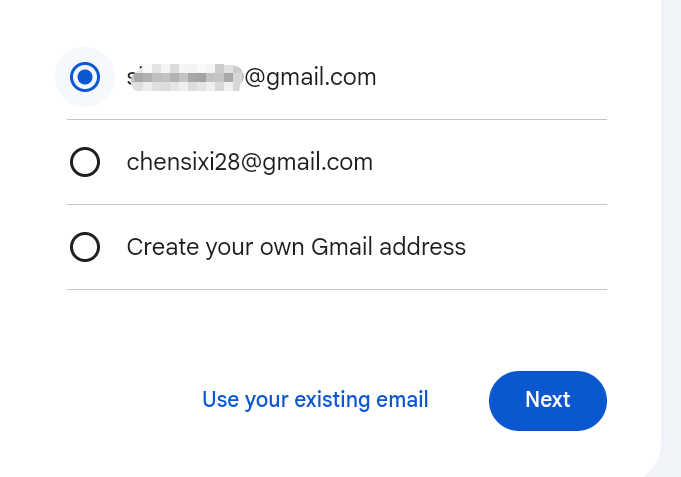The height and width of the screenshot is (477, 681).
Task: Choose the chensixi28@gmail.com radio button
Action: click(85, 162)
